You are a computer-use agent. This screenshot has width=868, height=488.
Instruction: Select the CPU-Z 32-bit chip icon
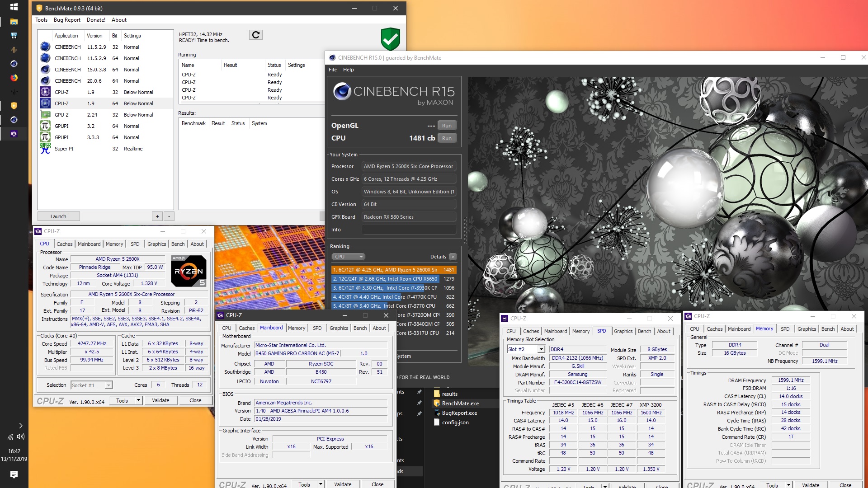(45, 92)
